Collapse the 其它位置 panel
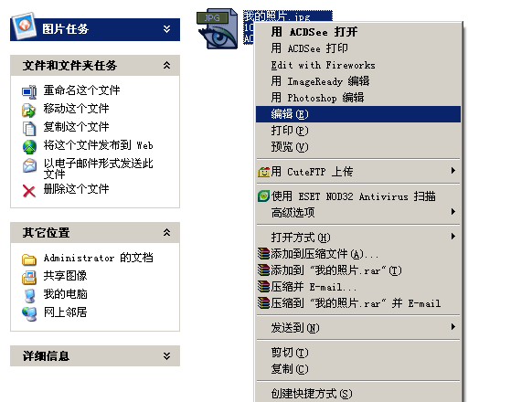The height and width of the screenshot is (402, 532). [x=166, y=232]
